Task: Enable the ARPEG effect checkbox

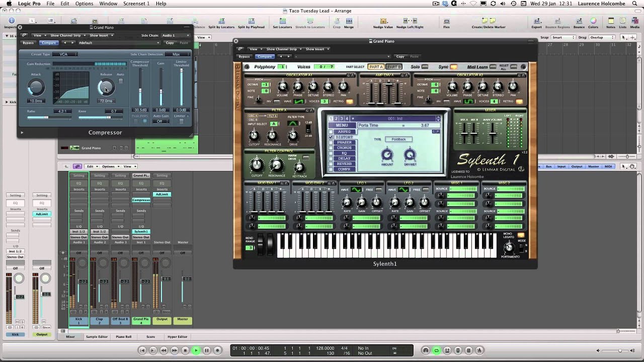Action: coord(331,132)
